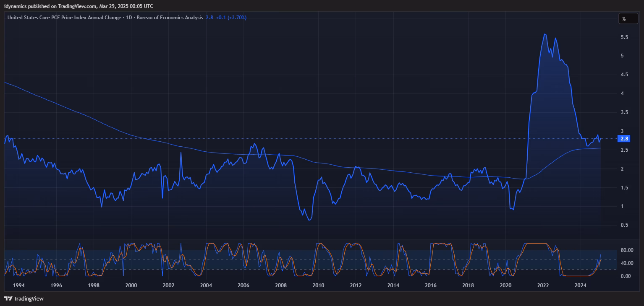Screen dimensions: 644x306
Task: Click the 2008 label on time axis
Action: click(x=281, y=285)
